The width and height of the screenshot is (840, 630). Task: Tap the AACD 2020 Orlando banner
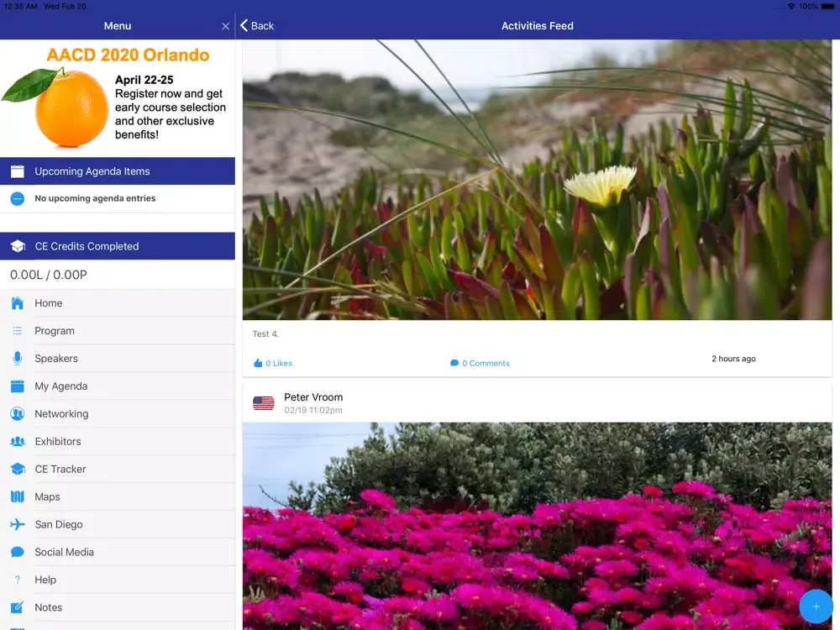(x=118, y=97)
